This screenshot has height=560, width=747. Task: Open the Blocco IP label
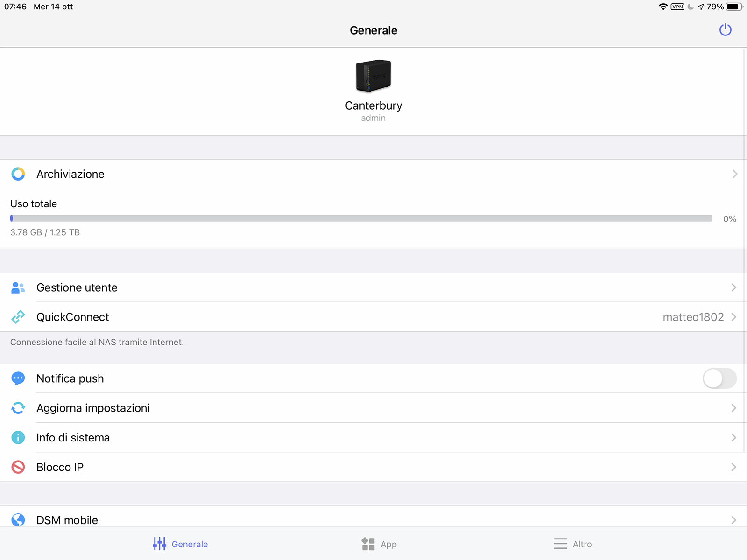pos(60,467)
